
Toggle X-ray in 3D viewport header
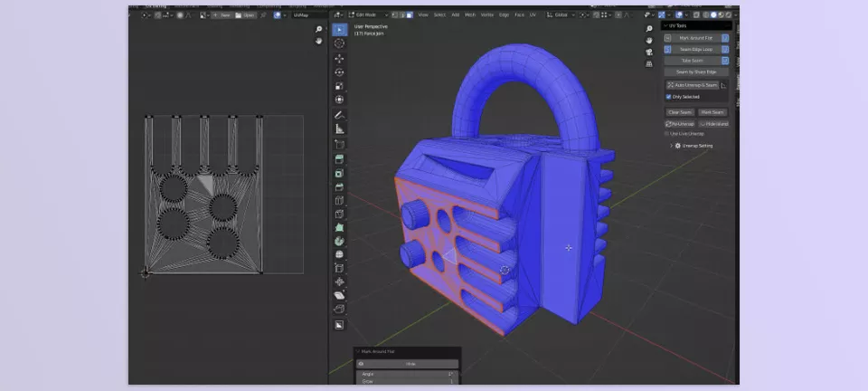coord(697,15)
